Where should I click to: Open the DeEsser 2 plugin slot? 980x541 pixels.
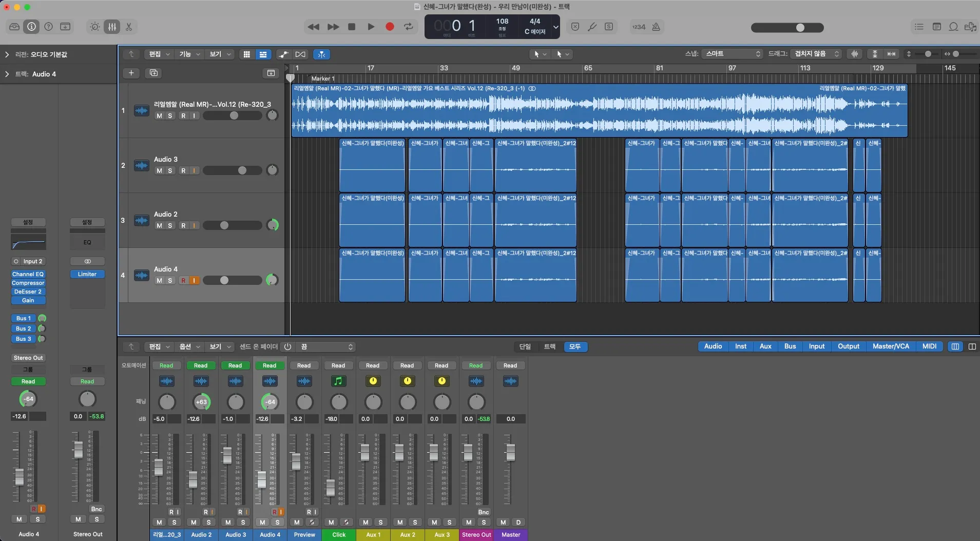(x=28, y=292)
